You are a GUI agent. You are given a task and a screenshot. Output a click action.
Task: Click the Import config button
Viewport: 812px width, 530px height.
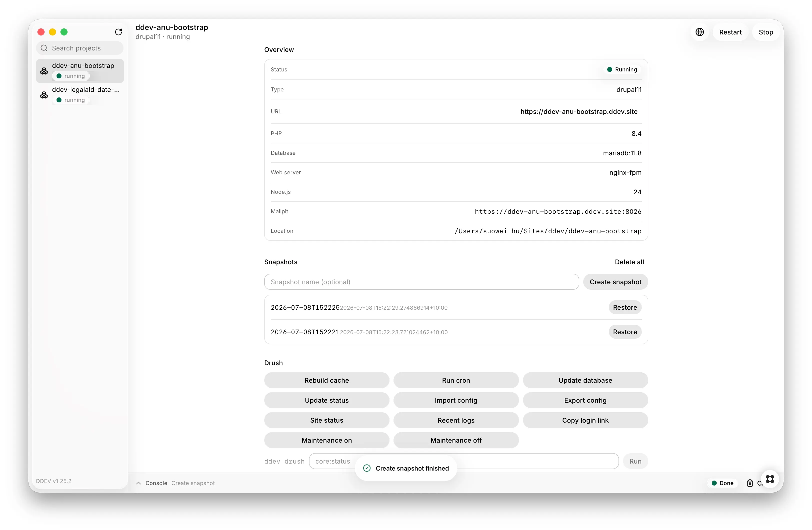[456, 400]
